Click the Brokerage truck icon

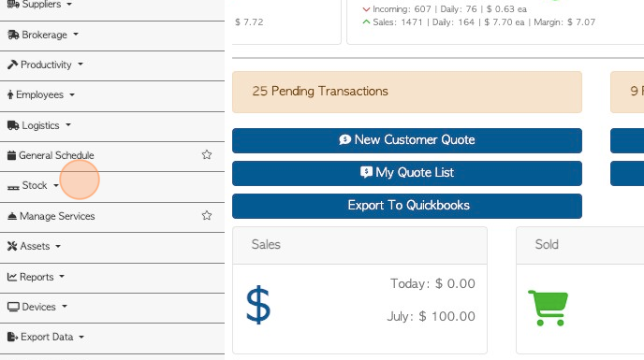tap(13, 35)
